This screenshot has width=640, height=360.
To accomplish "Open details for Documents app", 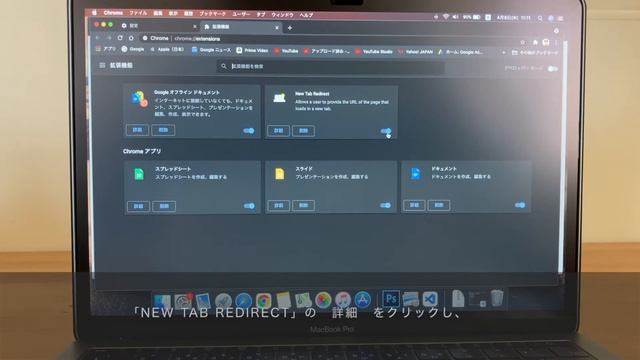I will [414, 205].
